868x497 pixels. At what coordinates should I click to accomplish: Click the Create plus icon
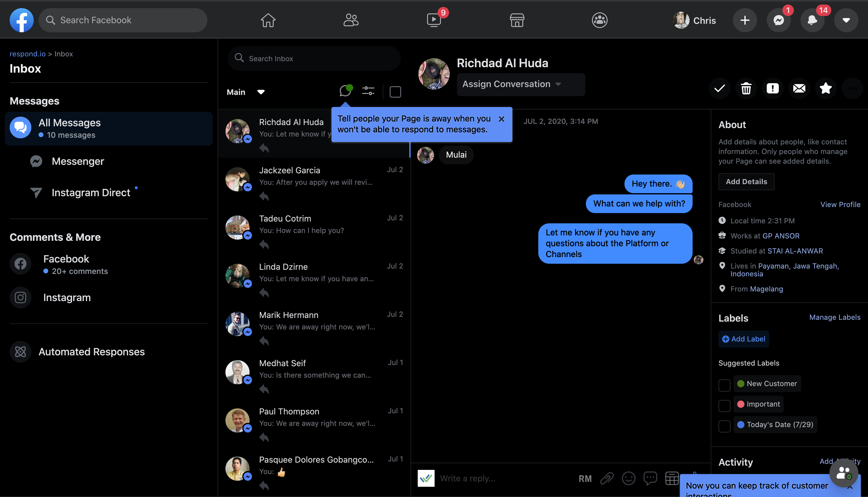click(745, 20)
